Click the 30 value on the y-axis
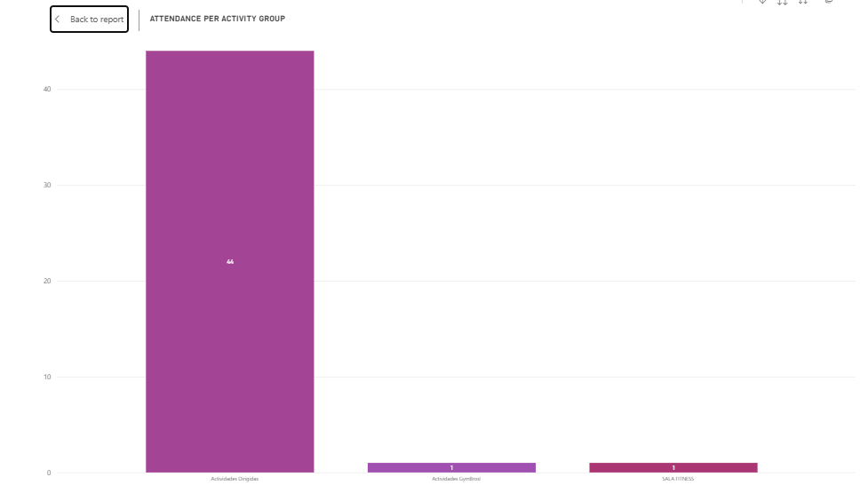The height and width of the screenshot is (485, 868). 47,185
